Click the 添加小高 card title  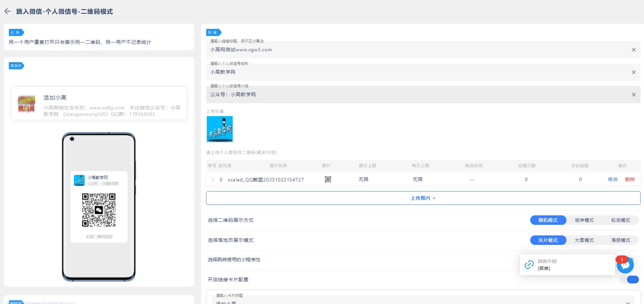tap(55, 98)
